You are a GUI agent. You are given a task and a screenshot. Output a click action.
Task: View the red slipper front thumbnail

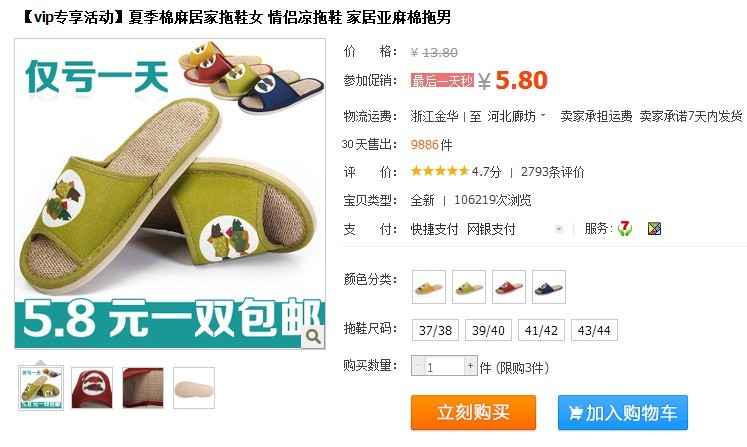point(92,388)
